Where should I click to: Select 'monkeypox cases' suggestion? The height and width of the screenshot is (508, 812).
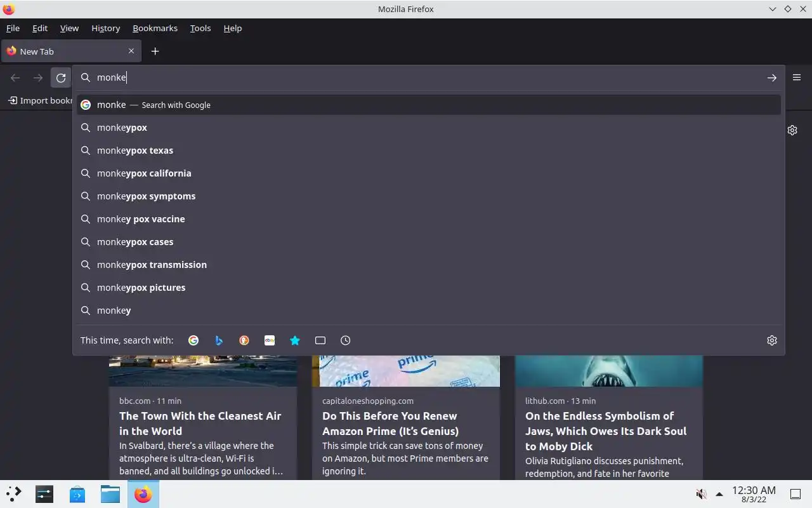pyautogui.click(x=429, y=242)
